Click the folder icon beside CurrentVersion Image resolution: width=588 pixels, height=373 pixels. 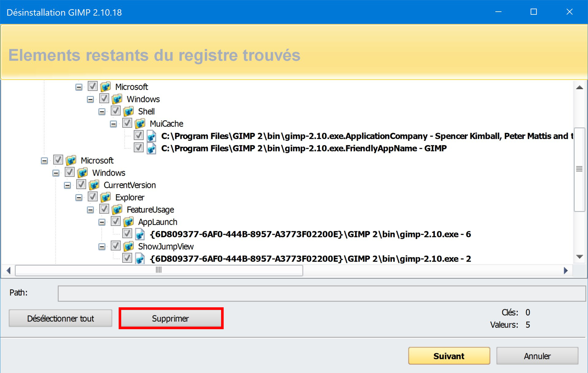tap(94, 185)
